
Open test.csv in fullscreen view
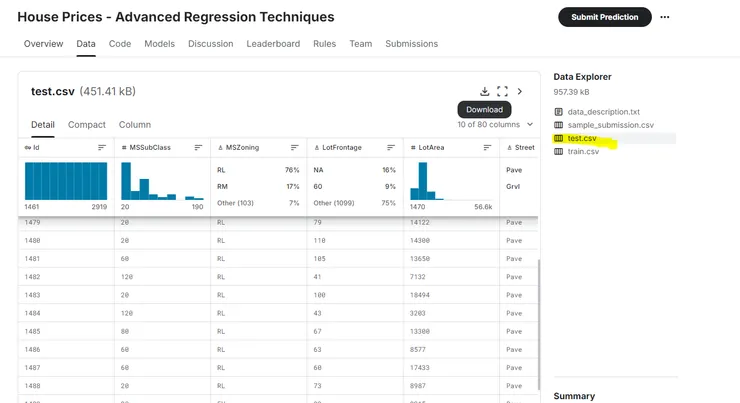click(x=502, y=91)
